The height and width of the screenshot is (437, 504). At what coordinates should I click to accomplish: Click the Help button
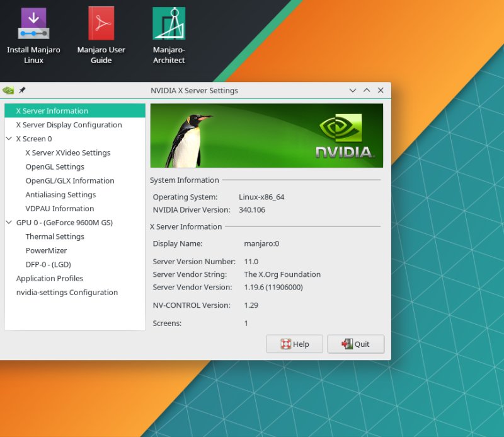click(x=294, y=344)
